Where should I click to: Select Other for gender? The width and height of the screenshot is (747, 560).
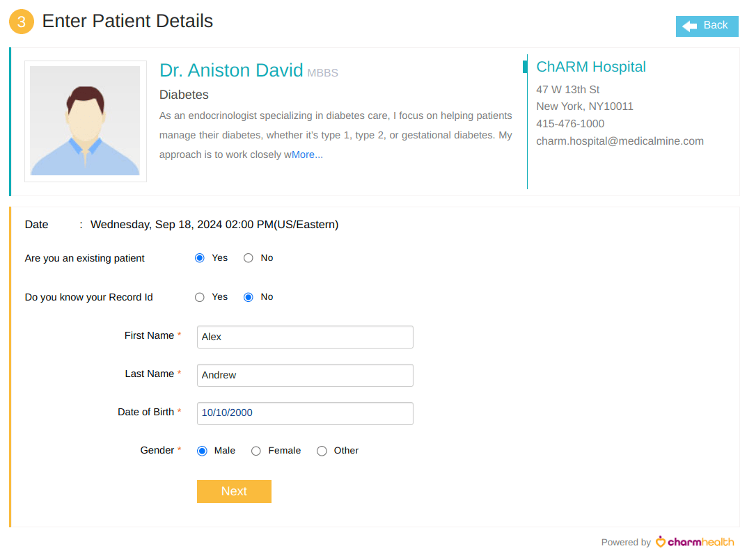tap(322, 451)
